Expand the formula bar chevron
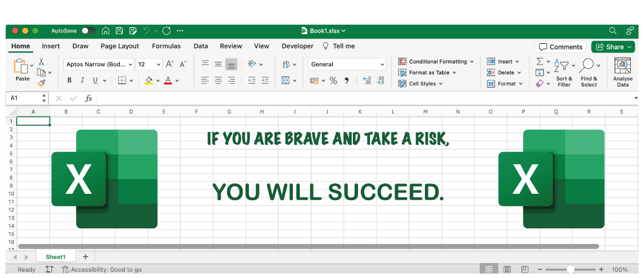This screenshot has width=644, height=278. [x=636, y=98]
